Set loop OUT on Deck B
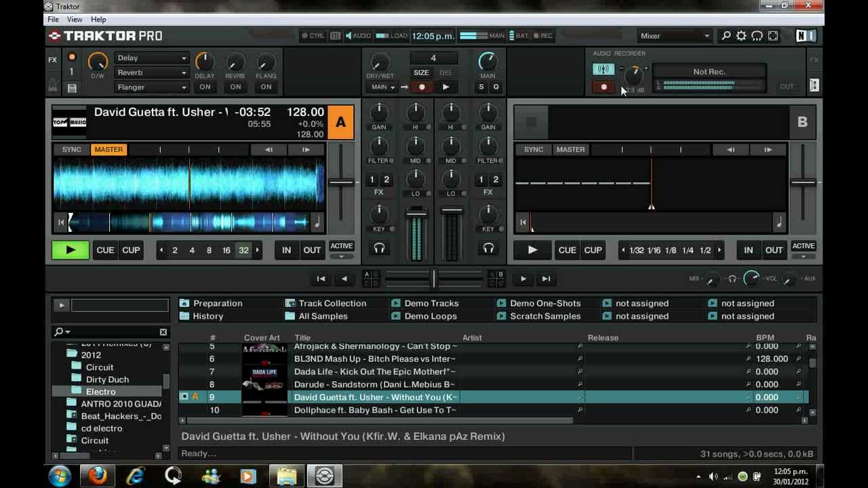868x488 pixels. 774,250
